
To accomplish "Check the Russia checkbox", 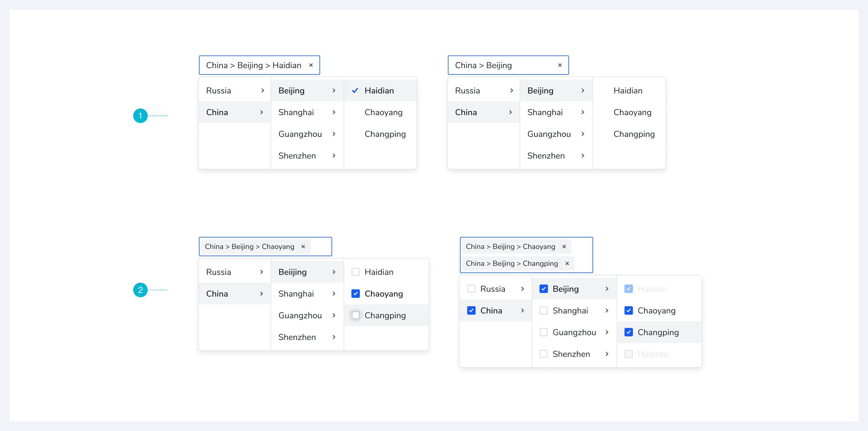I will pyautogui.click(x=471, y=288).
